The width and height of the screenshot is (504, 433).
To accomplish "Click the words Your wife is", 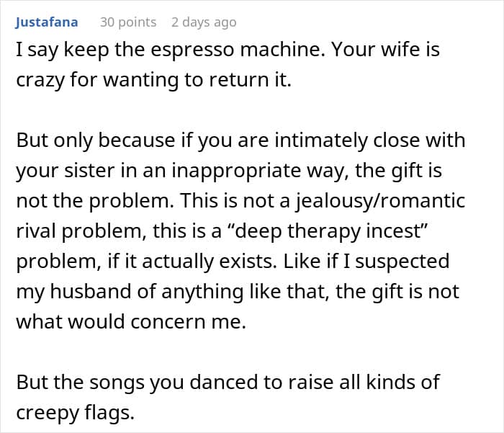I will tap(385, 50).
